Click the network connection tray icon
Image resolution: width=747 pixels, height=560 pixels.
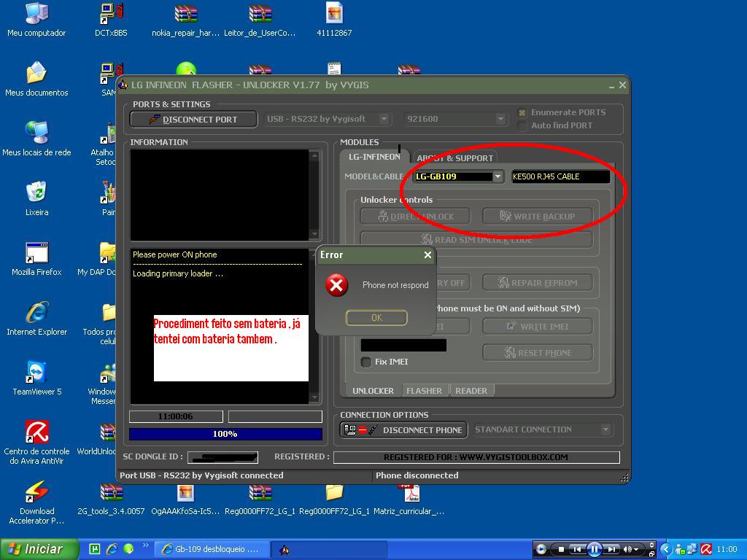point(692,549)
